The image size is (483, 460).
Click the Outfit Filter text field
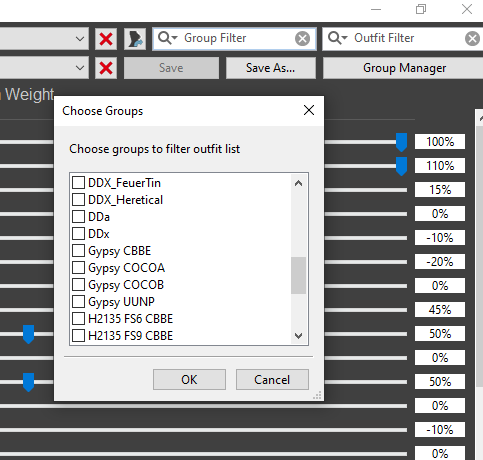point(403,39)
